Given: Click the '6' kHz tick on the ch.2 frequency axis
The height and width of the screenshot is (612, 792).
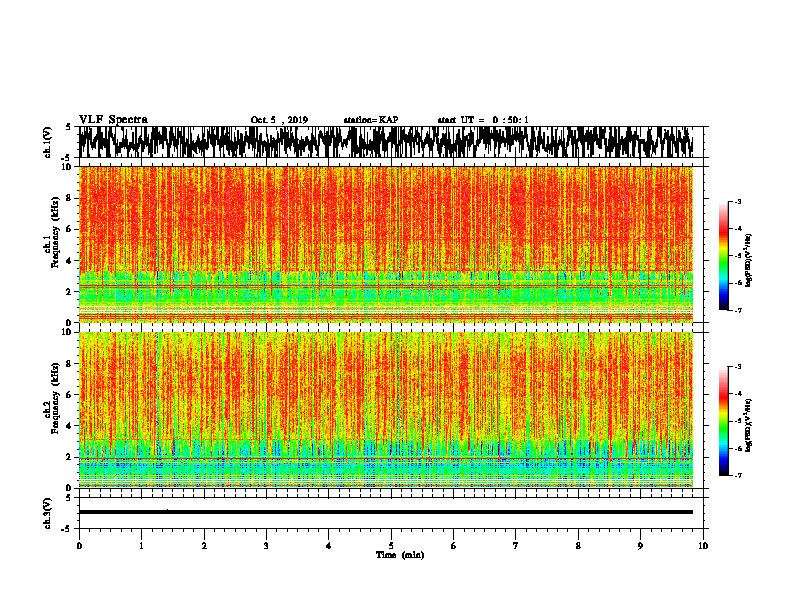Looking at the screenshot, I should click(x=70, y=395).
